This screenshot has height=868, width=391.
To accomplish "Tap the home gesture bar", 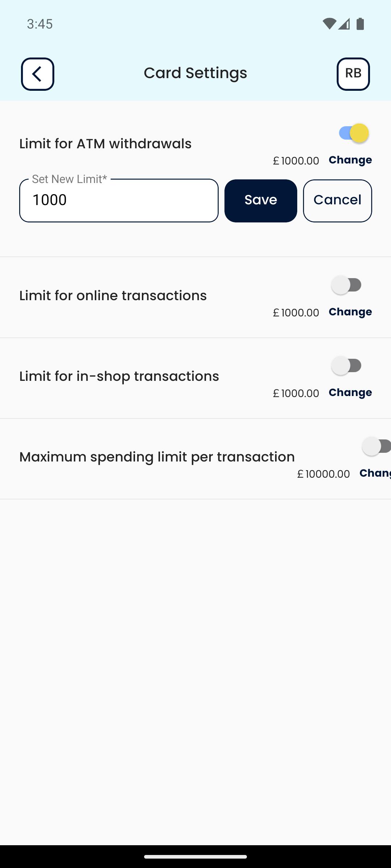I will coord(195,856).
